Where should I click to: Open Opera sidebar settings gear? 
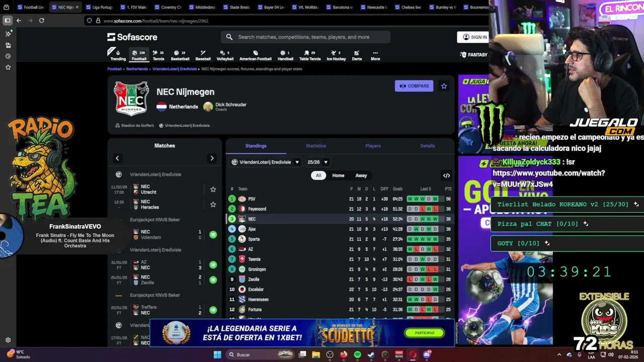[x=8, y=340]
